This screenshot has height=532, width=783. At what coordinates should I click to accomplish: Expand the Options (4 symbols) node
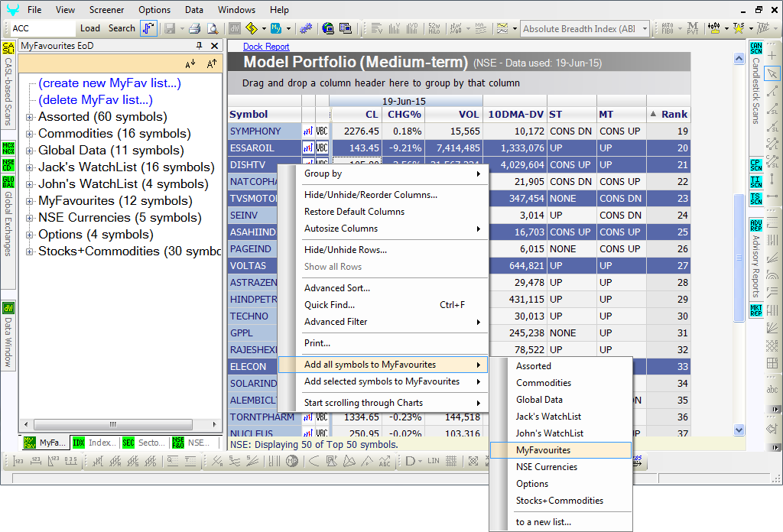click(30, 235)
